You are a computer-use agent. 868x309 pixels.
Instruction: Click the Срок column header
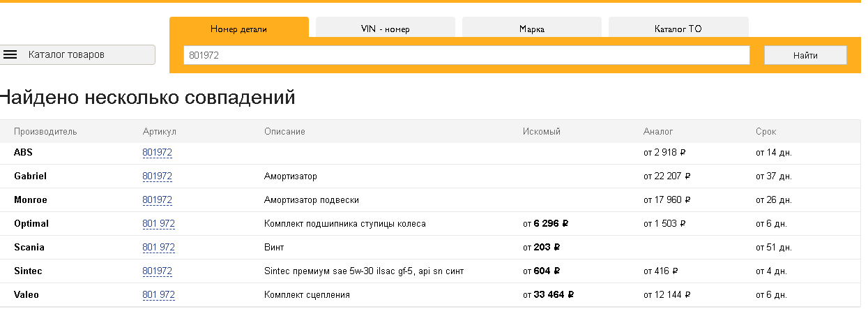pyautogui.click(x=766, y=131)
